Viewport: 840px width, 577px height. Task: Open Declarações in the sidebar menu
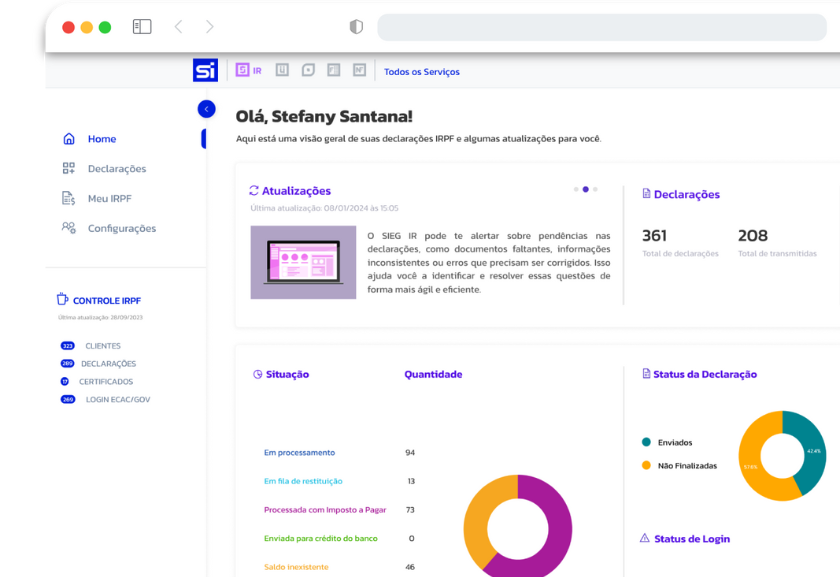pyautogui.click(x=117, y=169)
